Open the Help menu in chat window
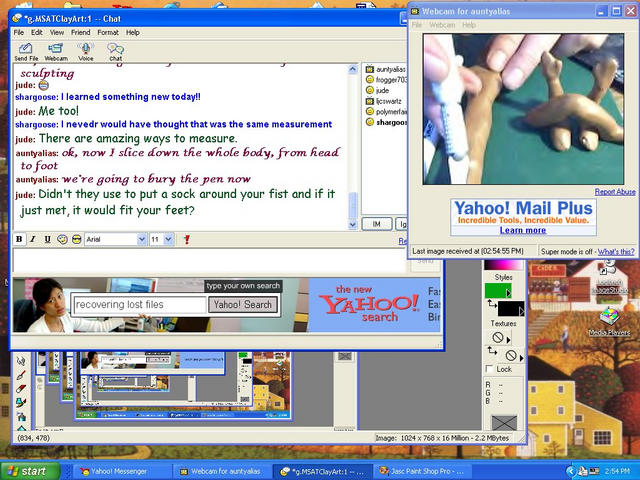 tap(133, 32)
